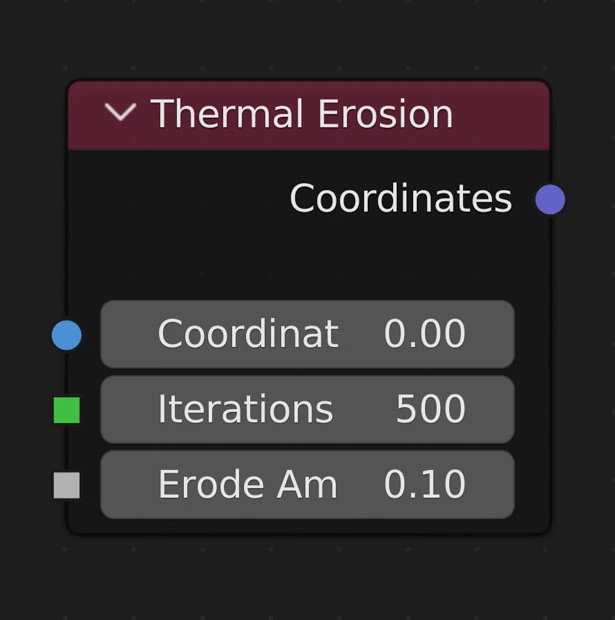Viewport: 615px width, 620px height.
Task: Click the dark editor background outside node
Action: tap(300, 580)
